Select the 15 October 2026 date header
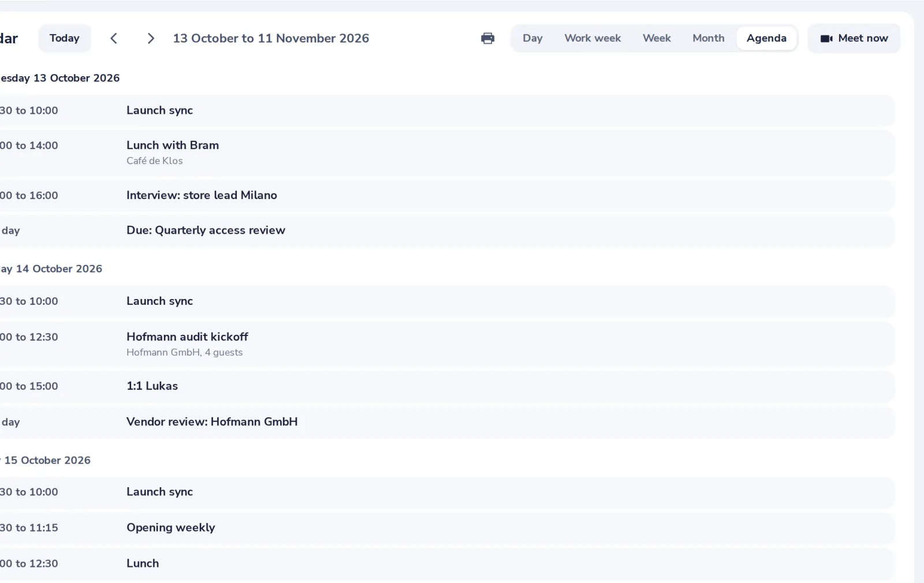This screenshot has width=924, height=583. point(46,461)
